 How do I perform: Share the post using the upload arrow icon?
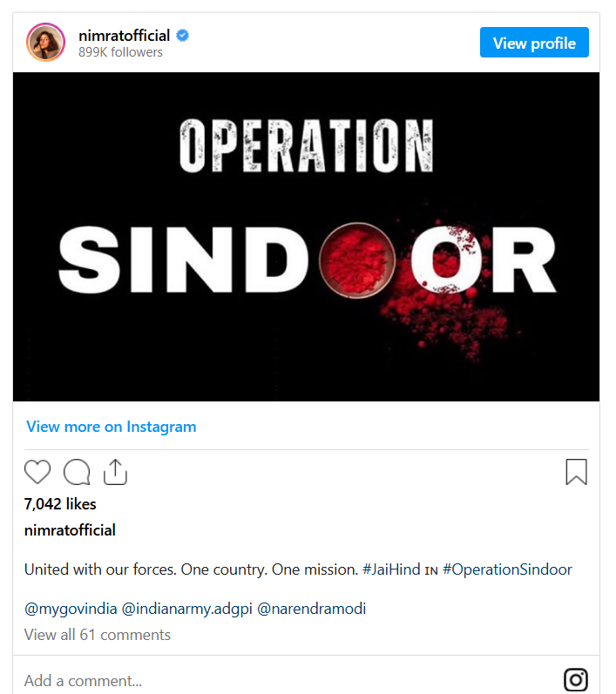(x=115, y=472)
